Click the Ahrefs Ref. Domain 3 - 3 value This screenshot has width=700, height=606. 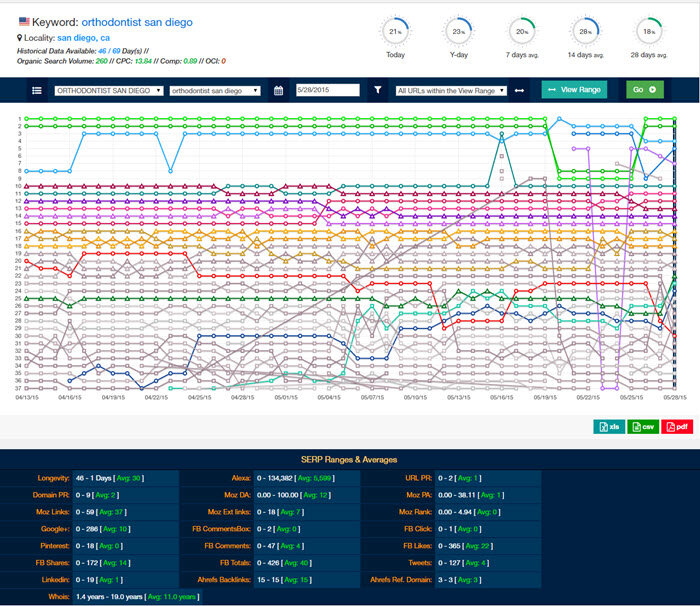[x=460, y=580]
